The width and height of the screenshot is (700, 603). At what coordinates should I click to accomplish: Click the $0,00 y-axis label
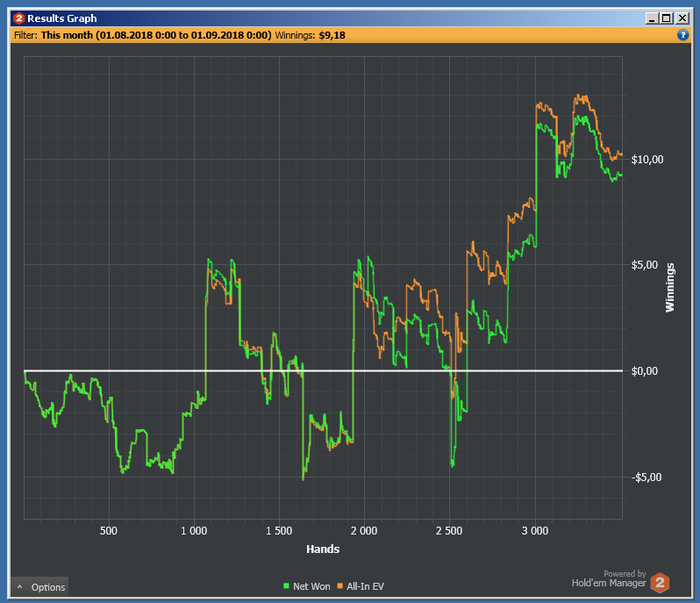pos(644,371)
